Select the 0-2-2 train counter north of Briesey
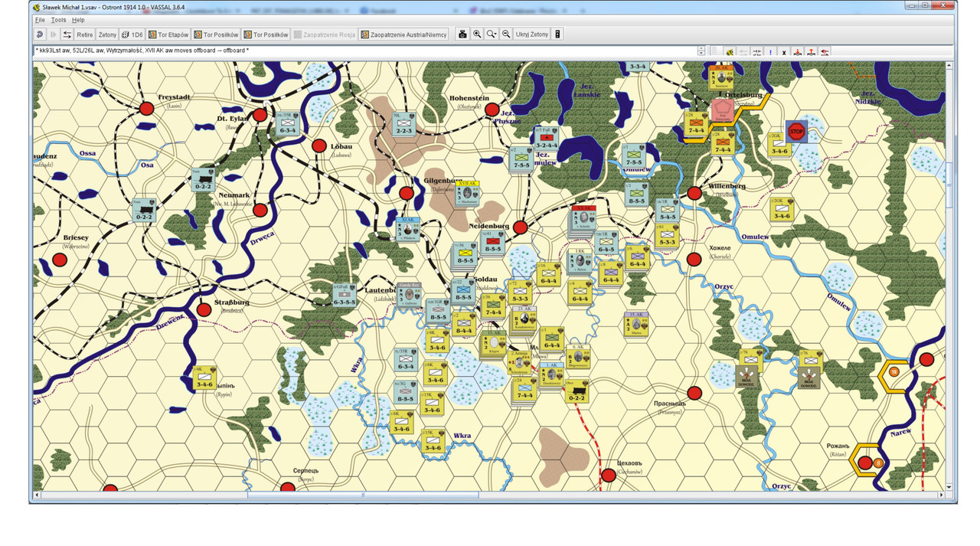Screen dimensions: 980x546 click(x=144, y=210)
